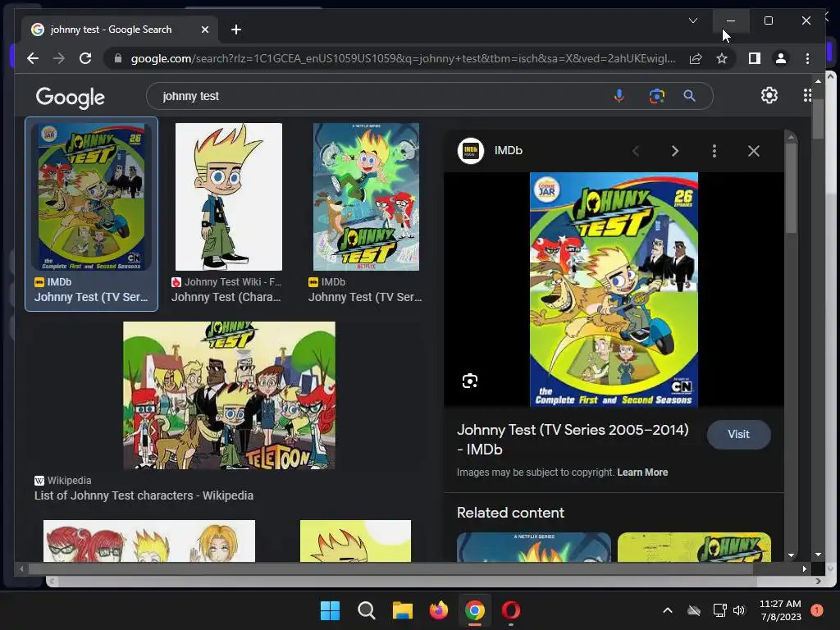Open the Netflix Johnny Test poster thumbnail
840x630 pixels.
point(367,197)
